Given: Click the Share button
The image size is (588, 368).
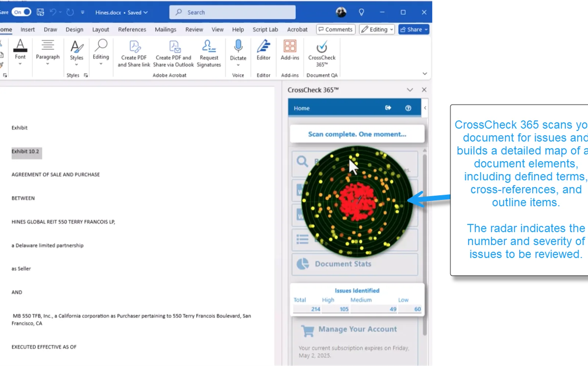Looking at the screenshot, I should [414, 29].
